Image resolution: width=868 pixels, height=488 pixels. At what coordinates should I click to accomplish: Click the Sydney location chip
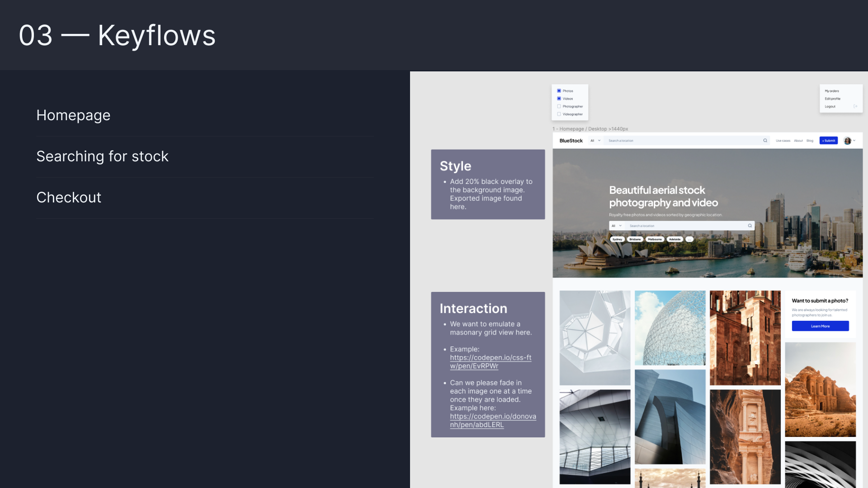click(617, 239)
